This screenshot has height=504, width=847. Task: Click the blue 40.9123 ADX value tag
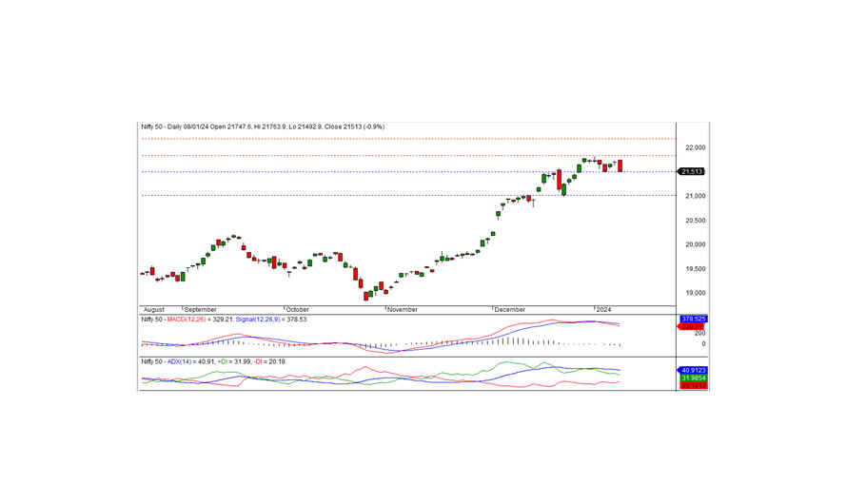691,369
